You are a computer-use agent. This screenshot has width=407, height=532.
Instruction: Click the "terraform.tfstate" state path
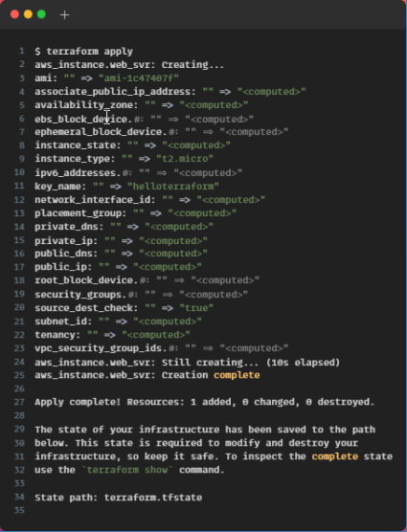[153, 498]
